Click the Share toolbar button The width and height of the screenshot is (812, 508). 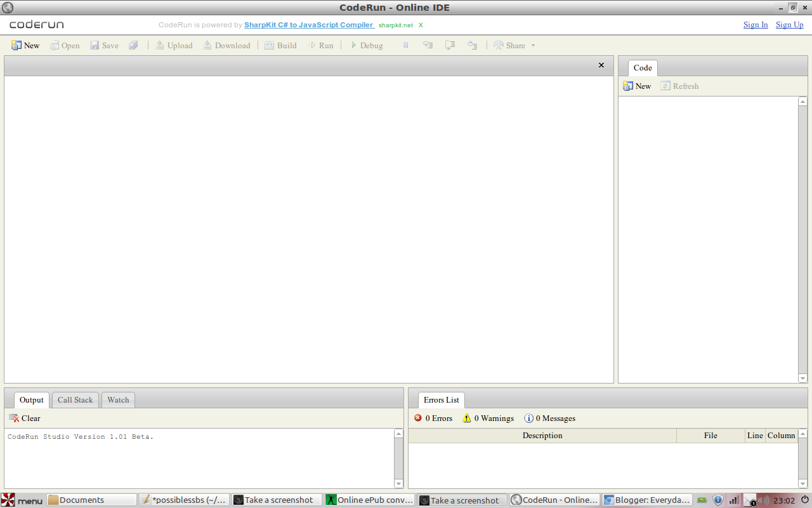(509, 45)
